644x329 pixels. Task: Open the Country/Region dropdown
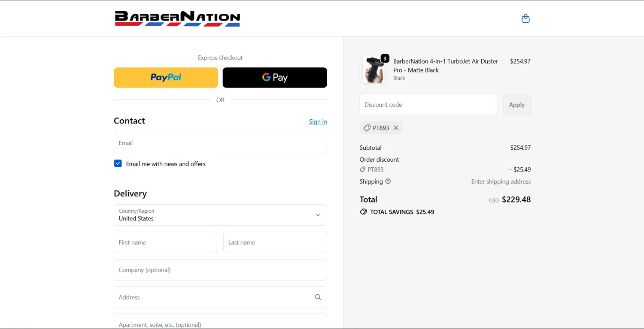[x=220, y=215]
